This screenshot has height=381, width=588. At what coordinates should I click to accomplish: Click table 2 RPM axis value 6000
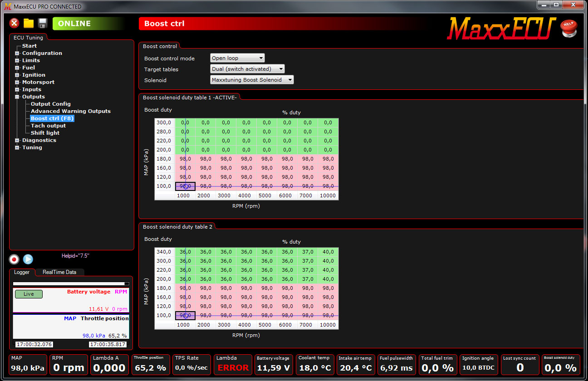point(287,325)
